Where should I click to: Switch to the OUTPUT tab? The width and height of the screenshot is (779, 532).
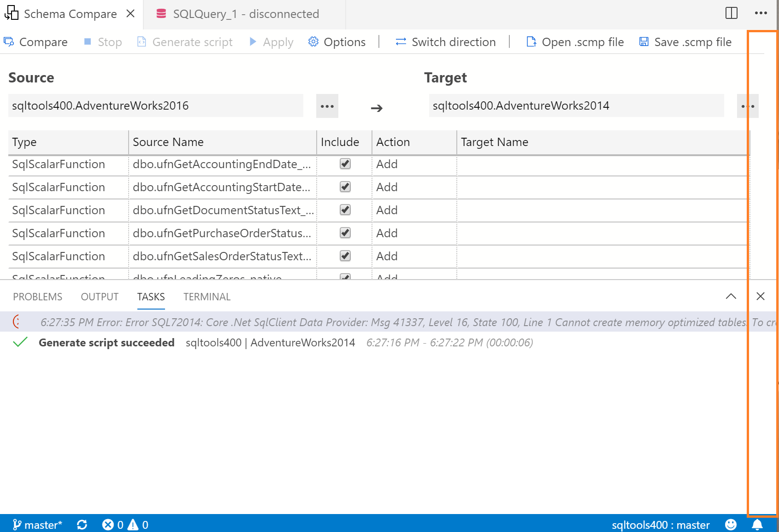coord(99,297)
